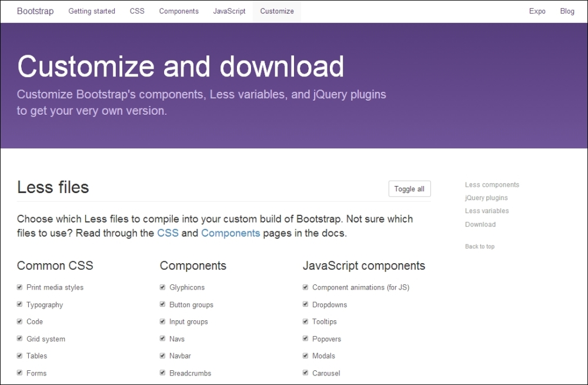
Task: Uncheck the Navs checkbox
Action: click(x=162, y=338)
